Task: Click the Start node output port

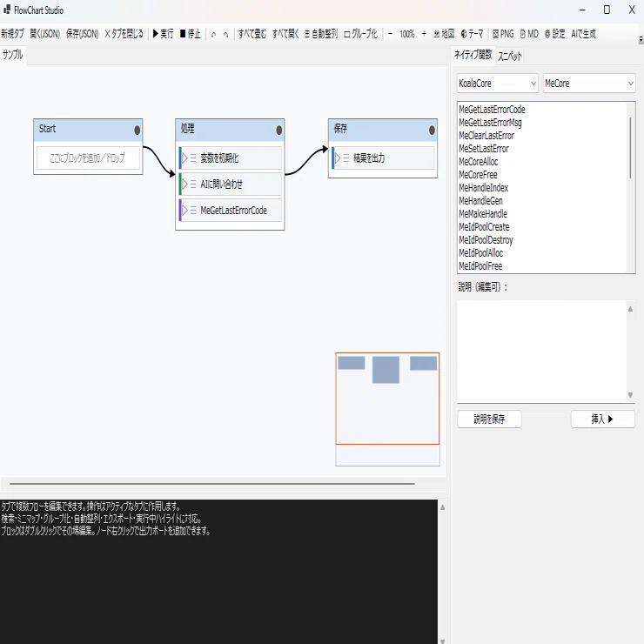Action: (x=138, y=131)
